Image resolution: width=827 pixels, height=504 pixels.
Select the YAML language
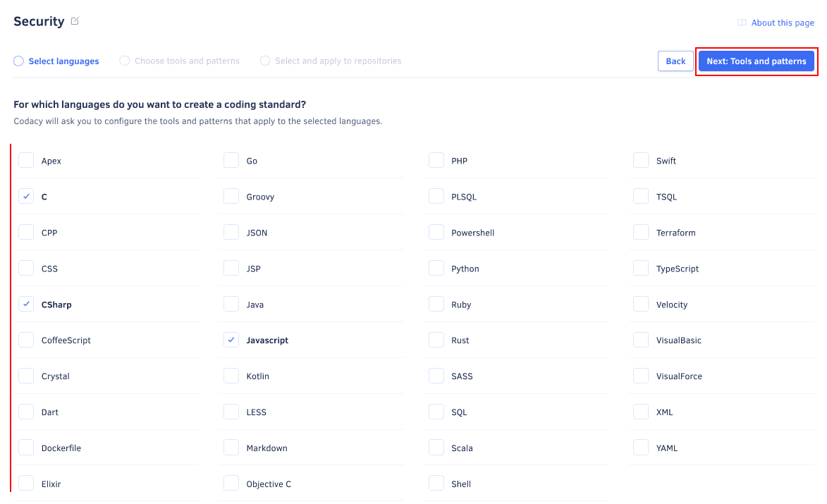(x=640, y=448)
